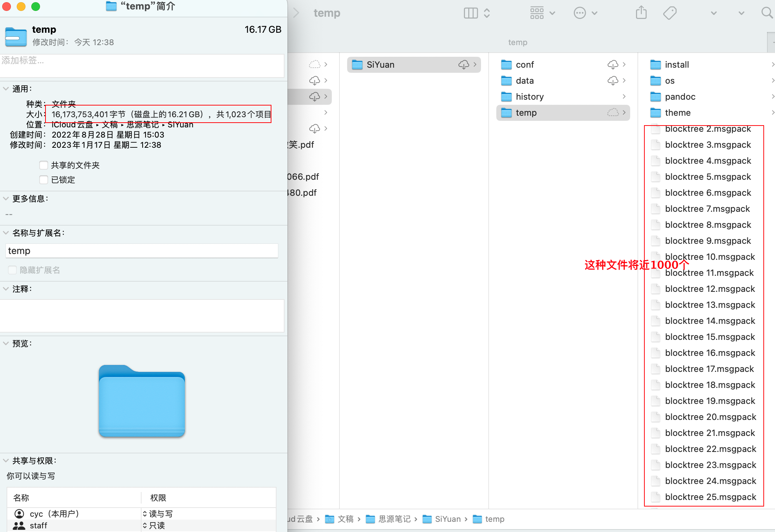Viewport: 775px width, 532px height.
Task: Open the Finder search magnifier icon
Action: [x=767, y=13]
